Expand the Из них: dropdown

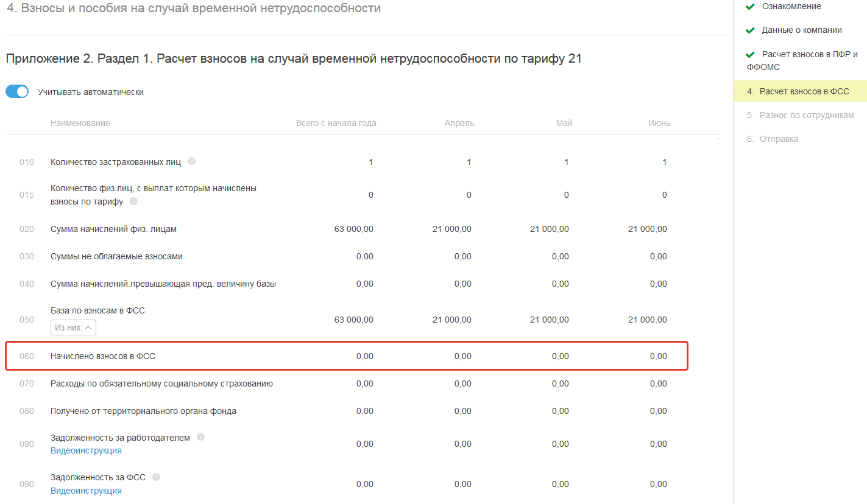click(73, 328)
